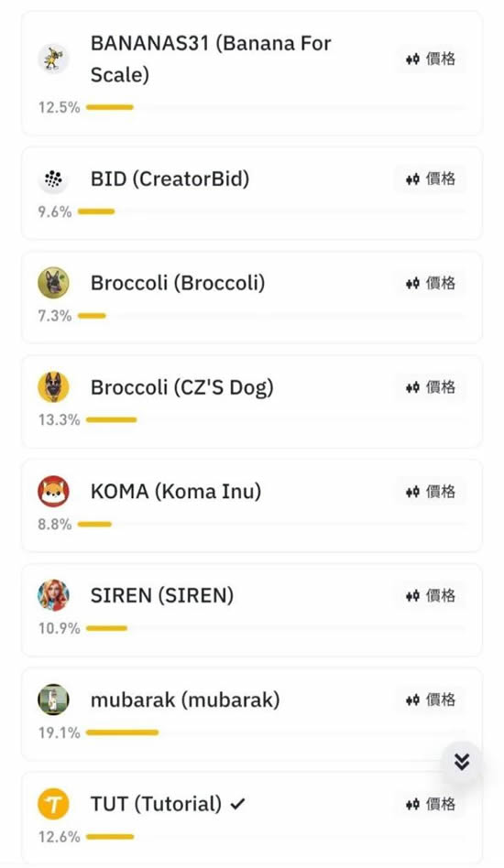The width and height of the screenshot is (504, 868).
Task: Select the Broccoli (Broccoli) name text
Action: (x=178, y=283)
